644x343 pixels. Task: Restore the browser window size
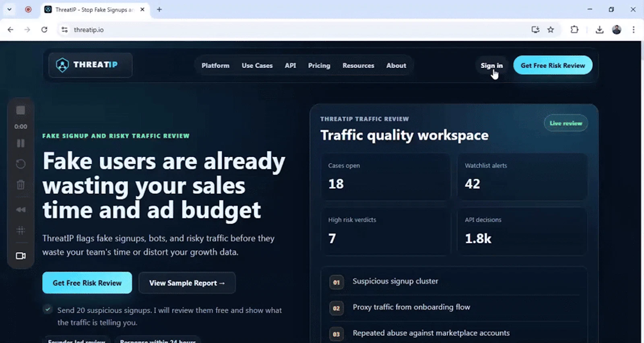611,9
